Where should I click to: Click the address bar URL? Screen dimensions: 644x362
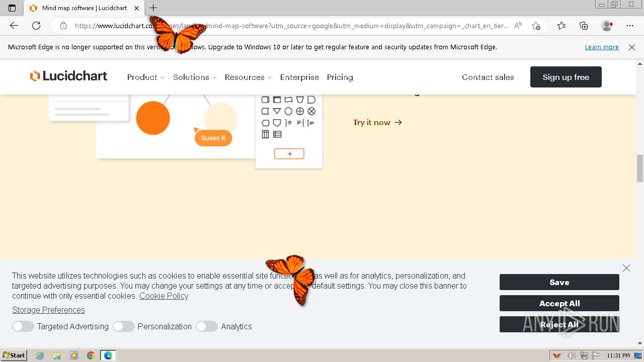[x=291, y=26]
